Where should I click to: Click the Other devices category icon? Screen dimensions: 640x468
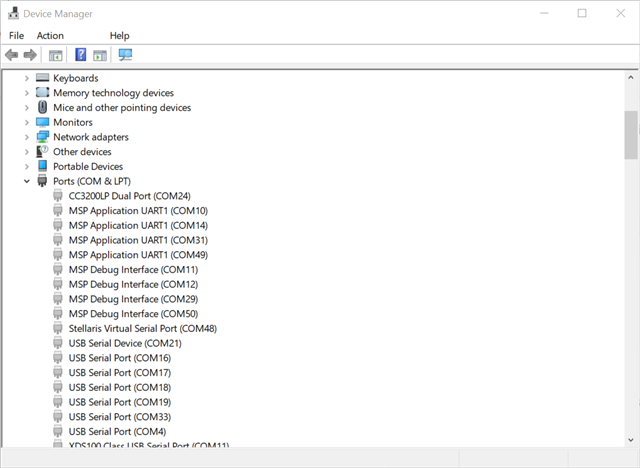click(x=42, y=151)
